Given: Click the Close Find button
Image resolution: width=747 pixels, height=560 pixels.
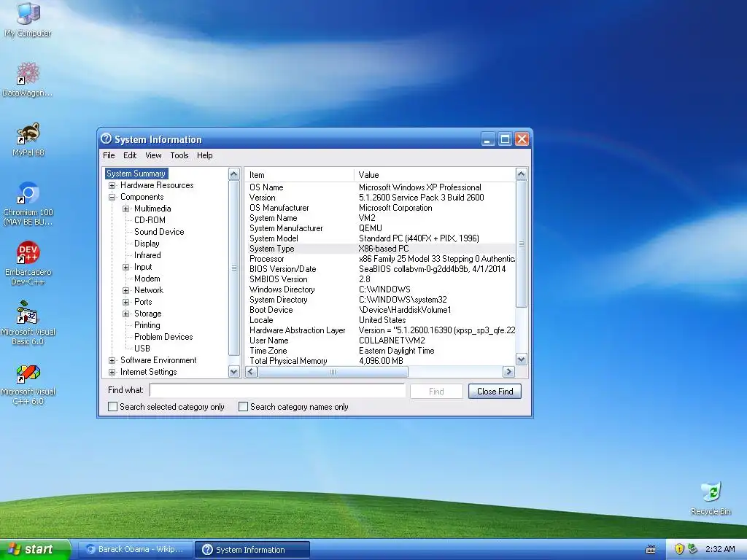Looking at the screenshot, I should [x=495, y=392].
